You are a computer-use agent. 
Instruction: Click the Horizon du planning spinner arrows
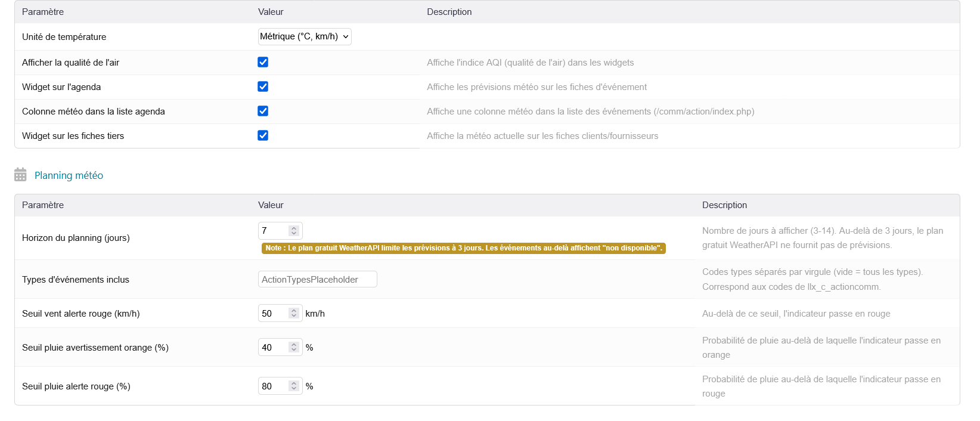tap(294, 231)
